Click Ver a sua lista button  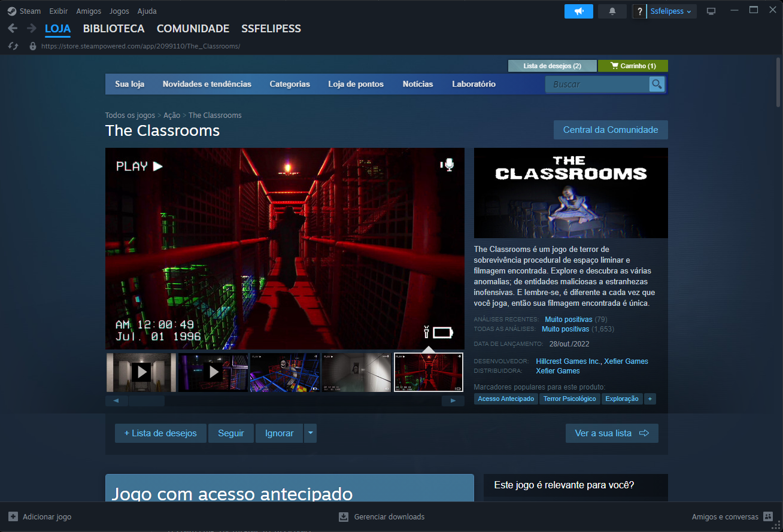coord(612,433)
